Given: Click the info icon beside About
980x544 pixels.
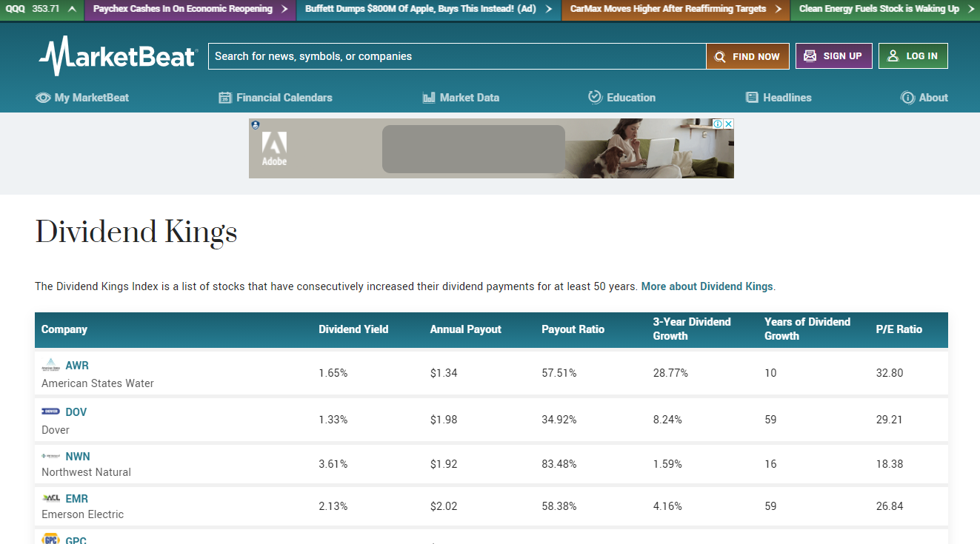Looking at the screenshot, I should (x=907, y=98).
